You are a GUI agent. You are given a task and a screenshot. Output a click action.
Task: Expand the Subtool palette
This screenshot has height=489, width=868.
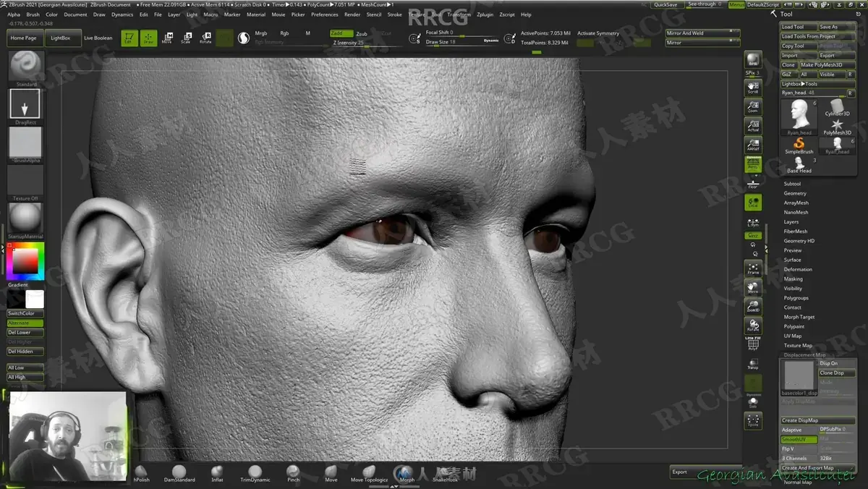(x=792, y=184)
